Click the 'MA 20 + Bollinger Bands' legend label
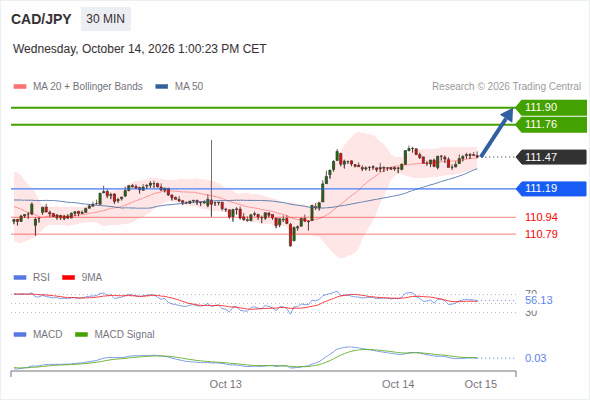The image size is (590, 400). click(x=88, y=87)
